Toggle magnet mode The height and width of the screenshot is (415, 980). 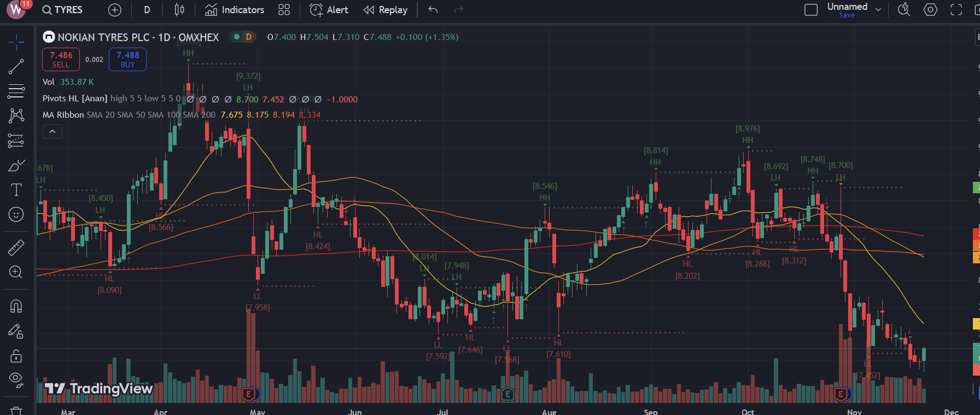16,306
